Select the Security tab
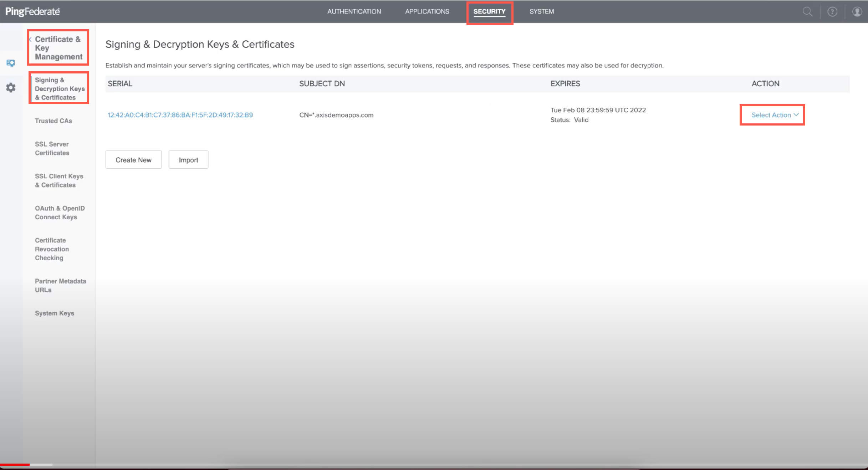The width and height of the screenshot is (868, 470). (489, 11)
